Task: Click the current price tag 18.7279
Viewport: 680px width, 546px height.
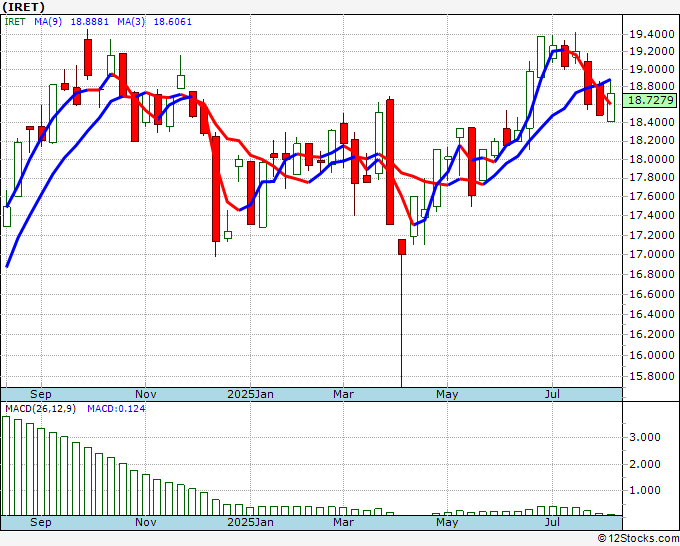Action: [x=650, y=101]
